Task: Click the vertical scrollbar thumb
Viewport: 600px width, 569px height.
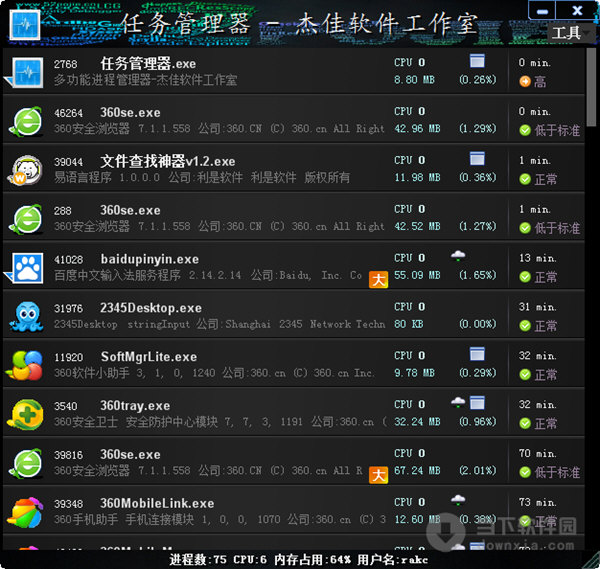Action: pos(592,87)
